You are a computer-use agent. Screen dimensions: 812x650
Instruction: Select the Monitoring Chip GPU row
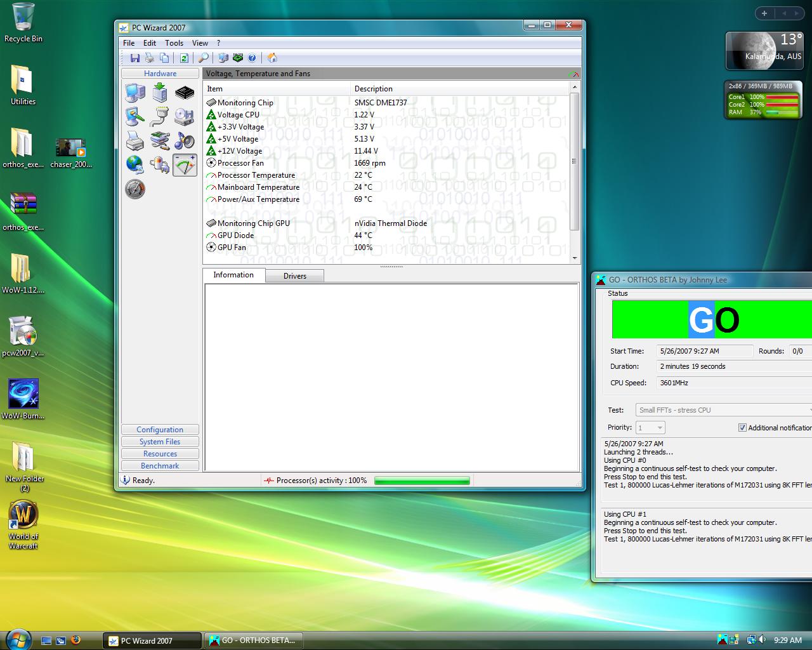point(387,223)
